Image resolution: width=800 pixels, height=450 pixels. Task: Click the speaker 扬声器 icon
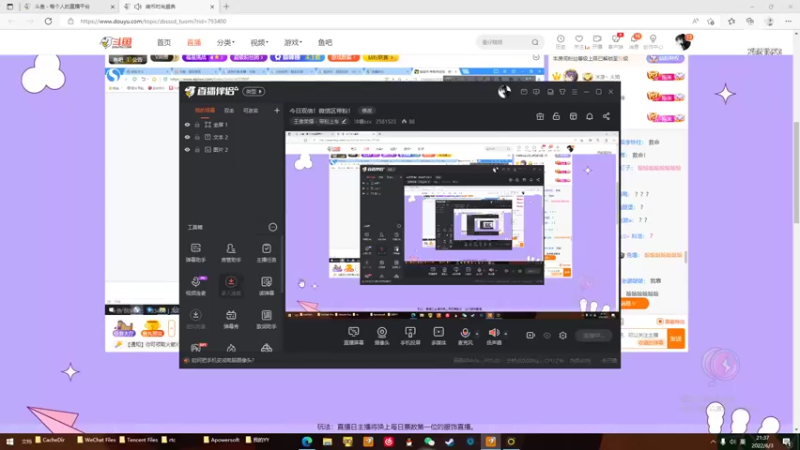coord(493,333)
